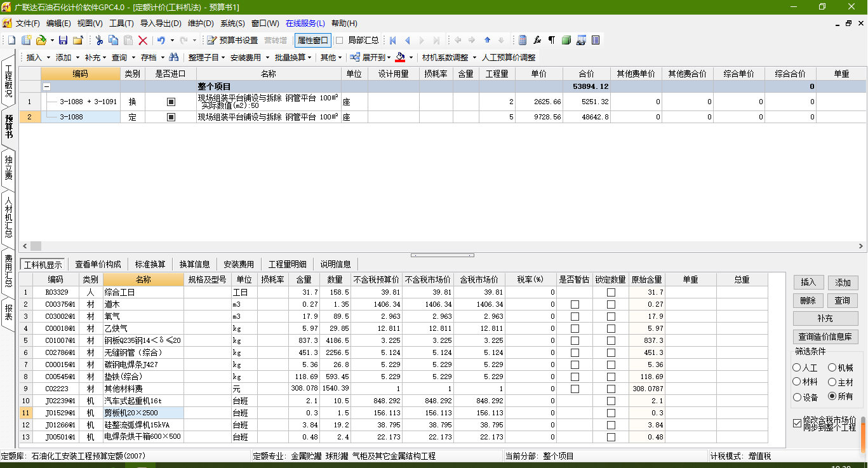Viewport: 868px width, 468px height.
Task: Switch to 工程量明细 tab
Action: point(287,264)
